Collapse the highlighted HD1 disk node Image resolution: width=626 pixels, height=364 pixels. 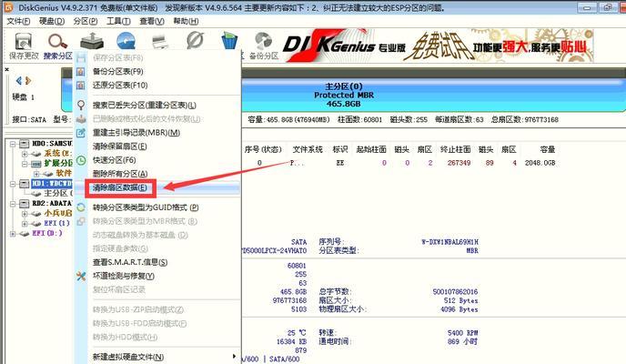[x=13, y=184]
